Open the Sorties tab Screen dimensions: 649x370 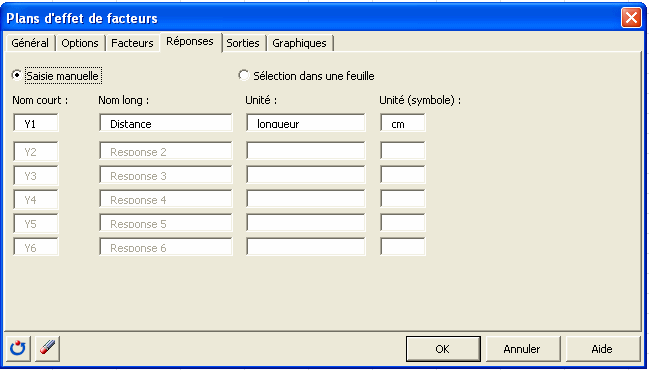243,43
